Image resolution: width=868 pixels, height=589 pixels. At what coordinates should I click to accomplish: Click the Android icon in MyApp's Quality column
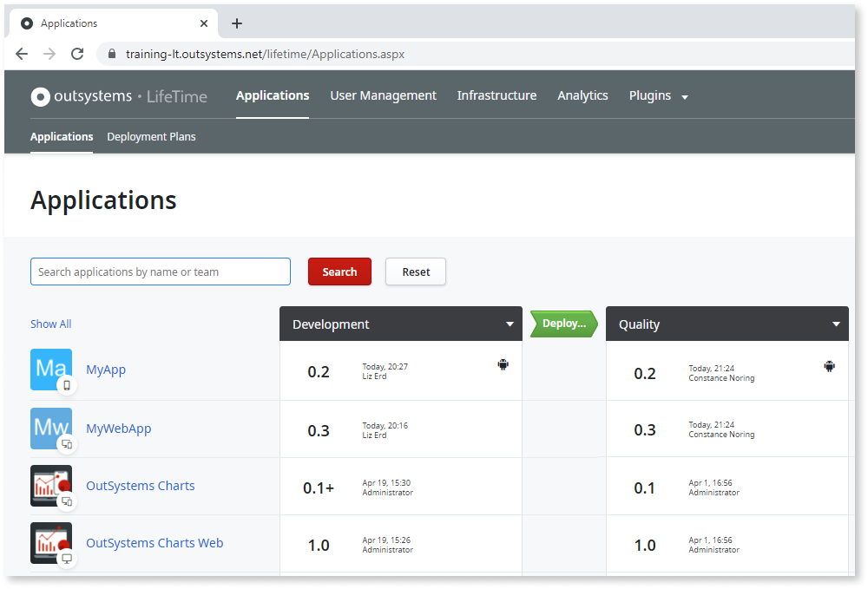click(829, 365)
